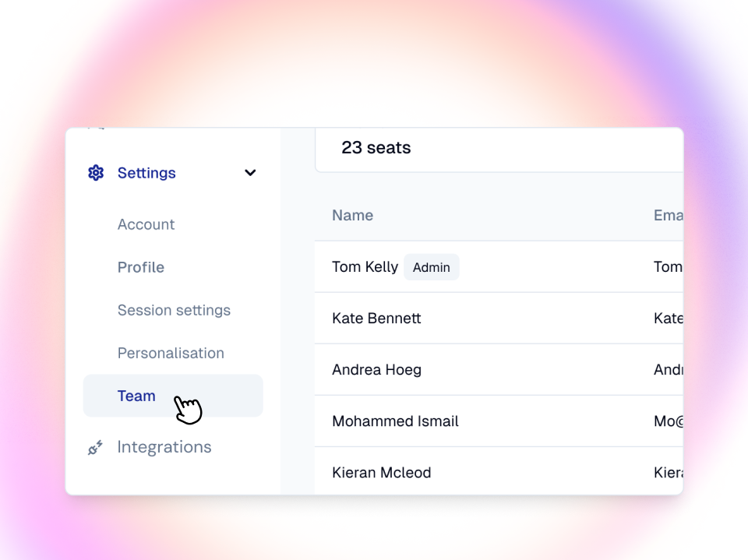The image size is (748, 560).
Task: Click the Integrations plug icon
Action: (95, 447)
